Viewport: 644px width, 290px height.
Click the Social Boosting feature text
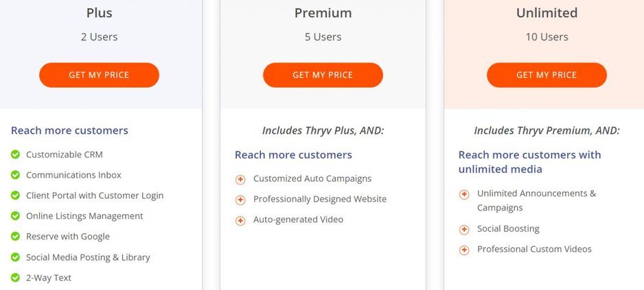(508, 229)
